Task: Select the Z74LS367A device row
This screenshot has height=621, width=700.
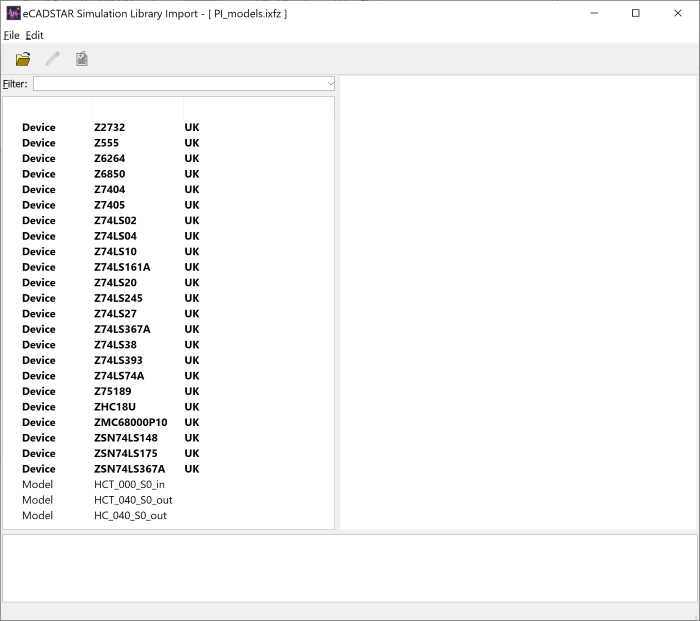Action: pyautogui.click(x=169, y=329)
